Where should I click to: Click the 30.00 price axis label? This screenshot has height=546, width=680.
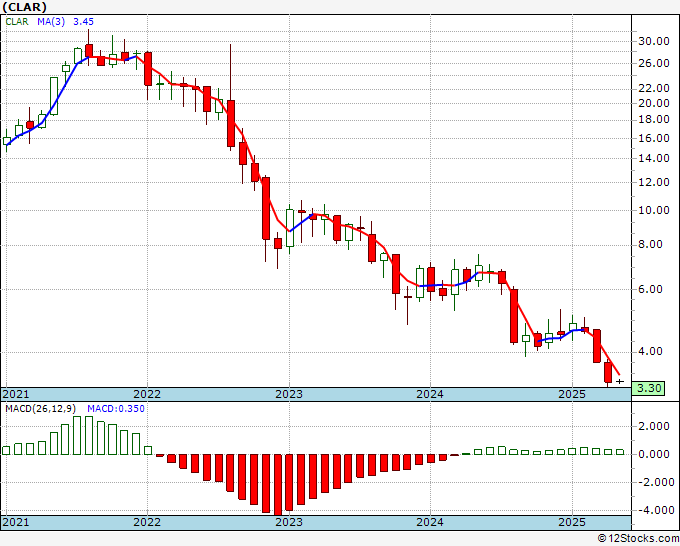tap(654, 42)
